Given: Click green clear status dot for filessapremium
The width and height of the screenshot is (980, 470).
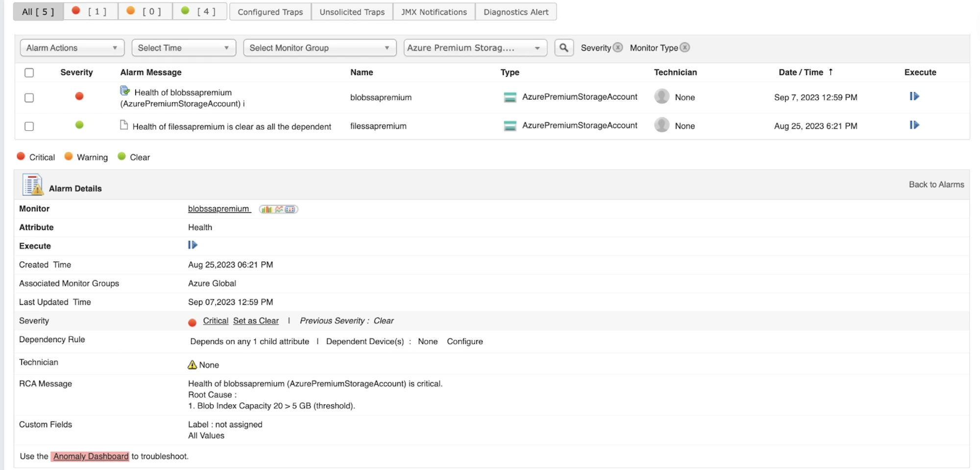Looking at the screenshot, I should pos(79,125).
